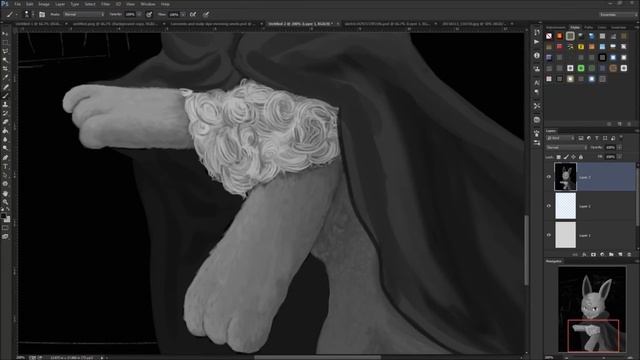Viewport: 640px width, 360px height.
Task: Lock all for the selected layer
Action: pyautogui.click(x=581, y=157)
